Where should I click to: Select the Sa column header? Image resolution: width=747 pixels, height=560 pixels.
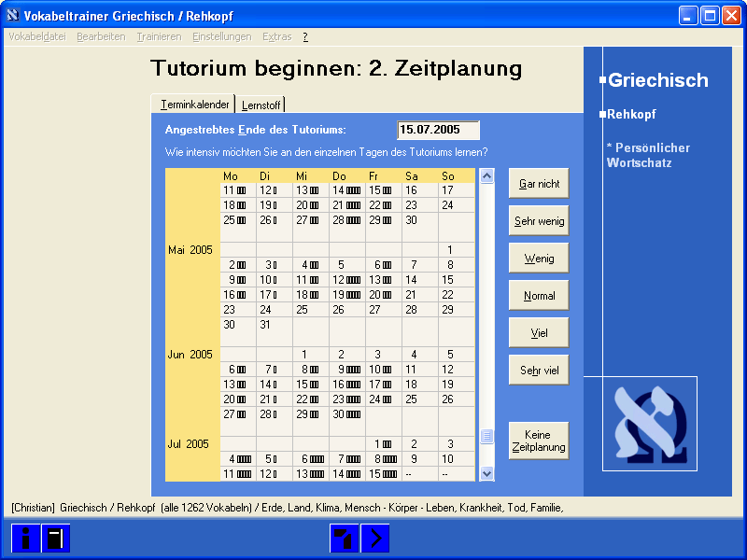412,176
